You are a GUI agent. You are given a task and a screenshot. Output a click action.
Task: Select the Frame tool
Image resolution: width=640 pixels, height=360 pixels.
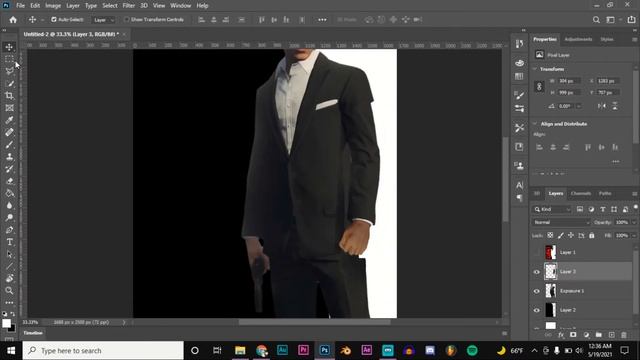tap(9, 108)
